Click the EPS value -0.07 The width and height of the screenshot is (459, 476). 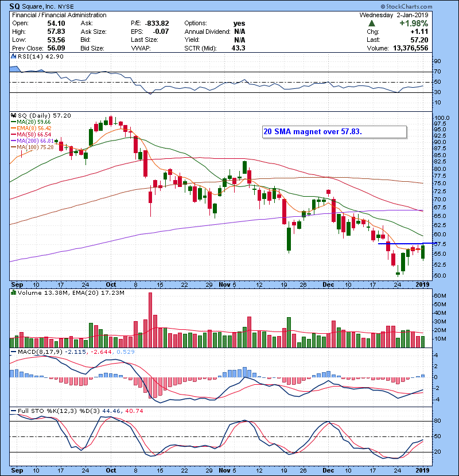pos(161,32)
